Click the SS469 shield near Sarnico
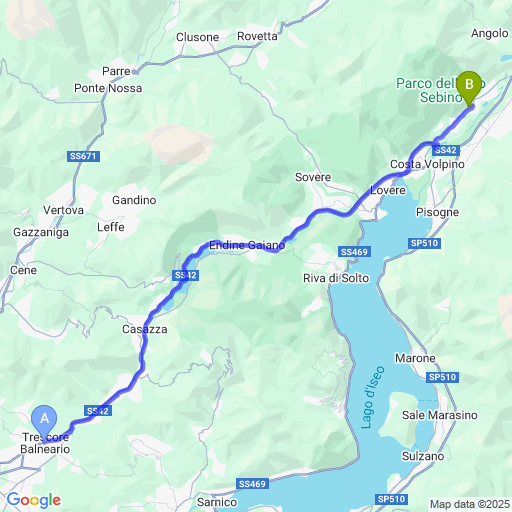This screenshot has height=512, width=512. click(252, 484)
